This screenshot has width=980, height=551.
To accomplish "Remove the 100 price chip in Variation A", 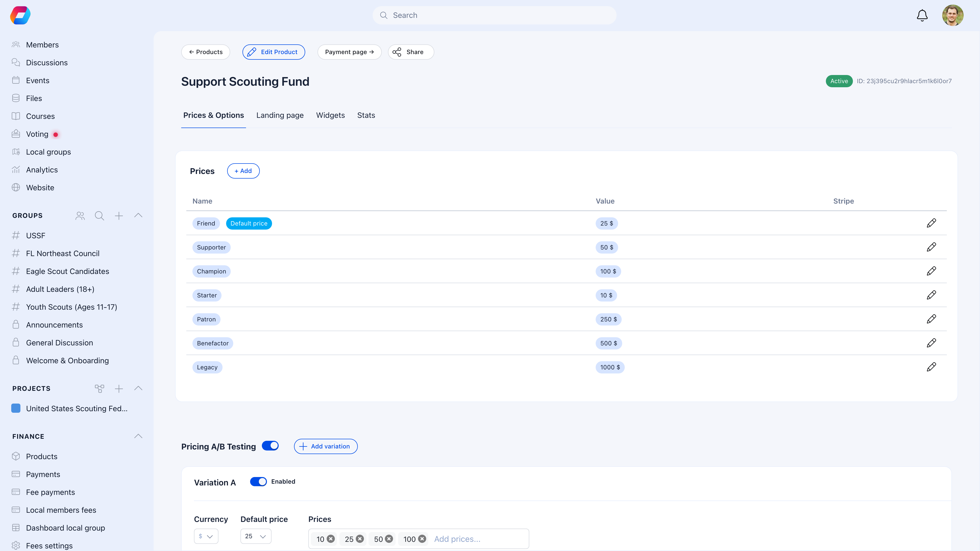I will (422, 539).
